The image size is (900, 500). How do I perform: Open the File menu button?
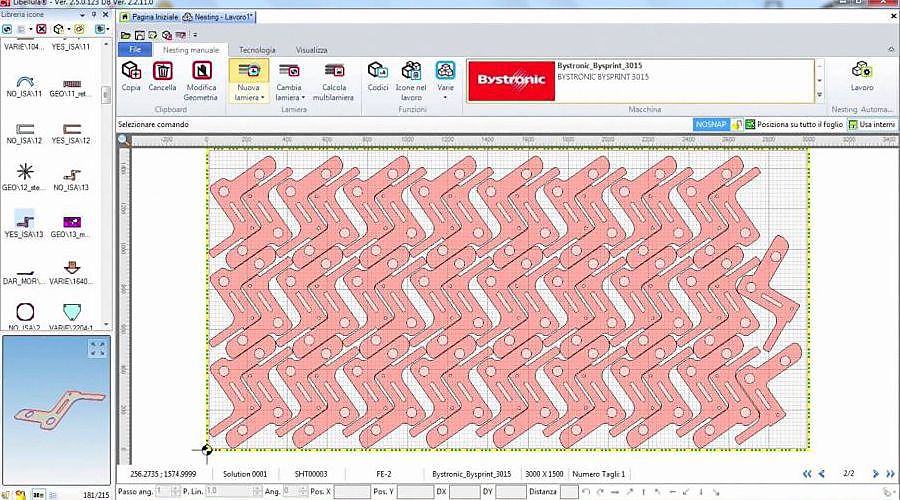[133, 49]
